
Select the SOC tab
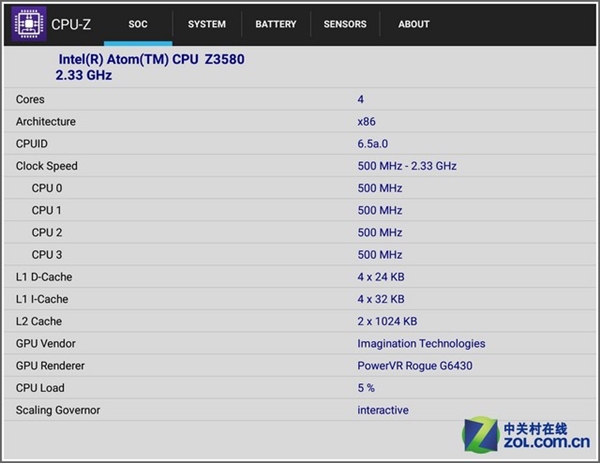pos(138,24)
